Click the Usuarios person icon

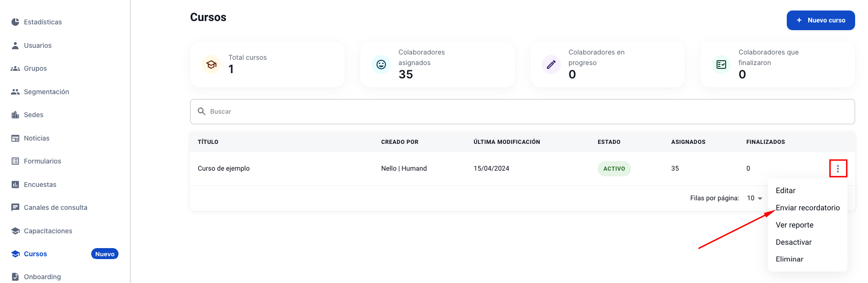15,45
